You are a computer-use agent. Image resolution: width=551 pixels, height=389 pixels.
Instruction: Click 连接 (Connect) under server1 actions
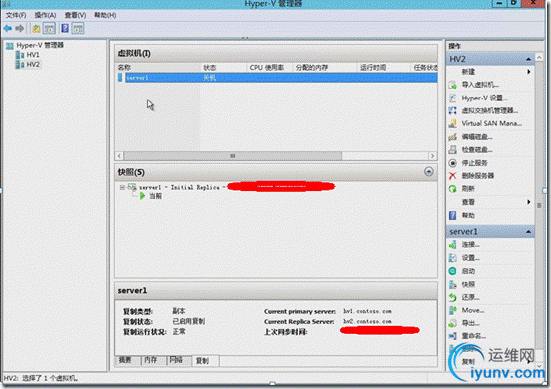[470, 245]
